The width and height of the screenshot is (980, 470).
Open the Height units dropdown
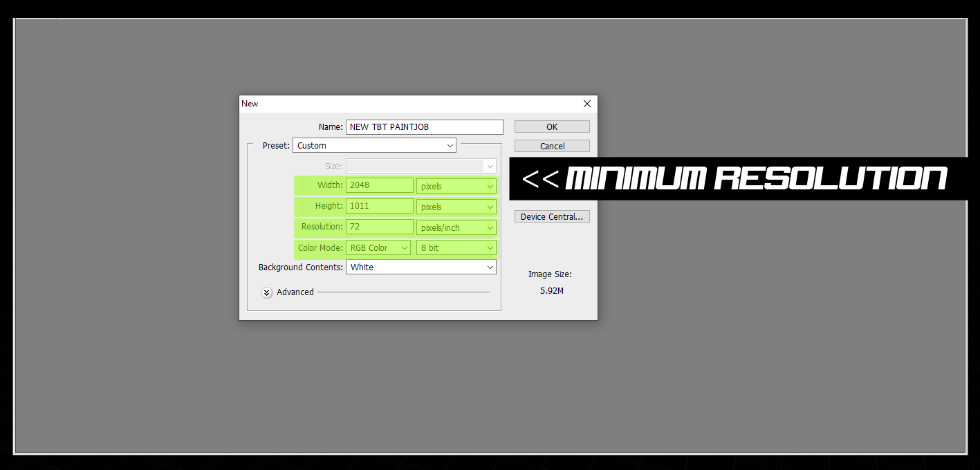click(456, 207)
